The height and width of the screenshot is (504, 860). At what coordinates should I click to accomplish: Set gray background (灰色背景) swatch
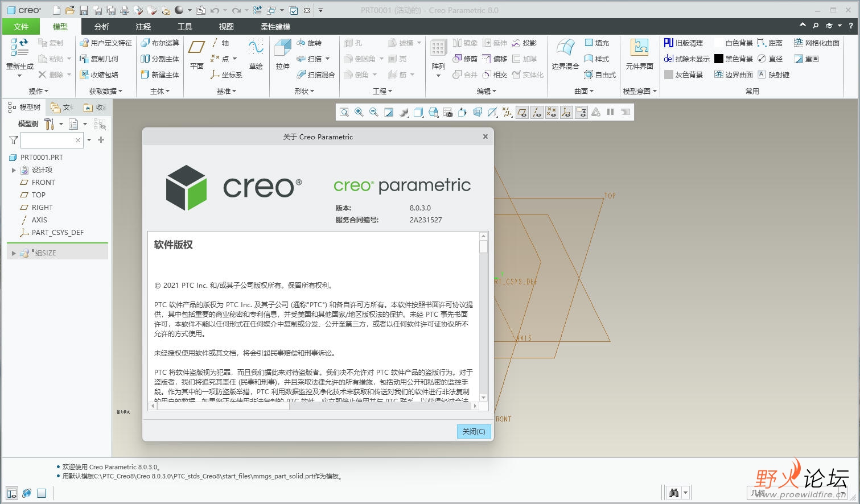(x=669, y=75)
